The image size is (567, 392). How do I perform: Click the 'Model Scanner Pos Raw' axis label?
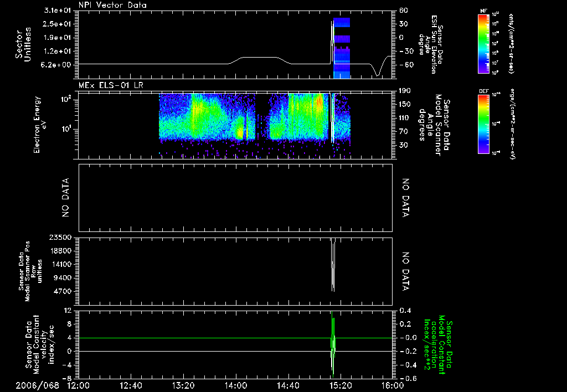30,271
